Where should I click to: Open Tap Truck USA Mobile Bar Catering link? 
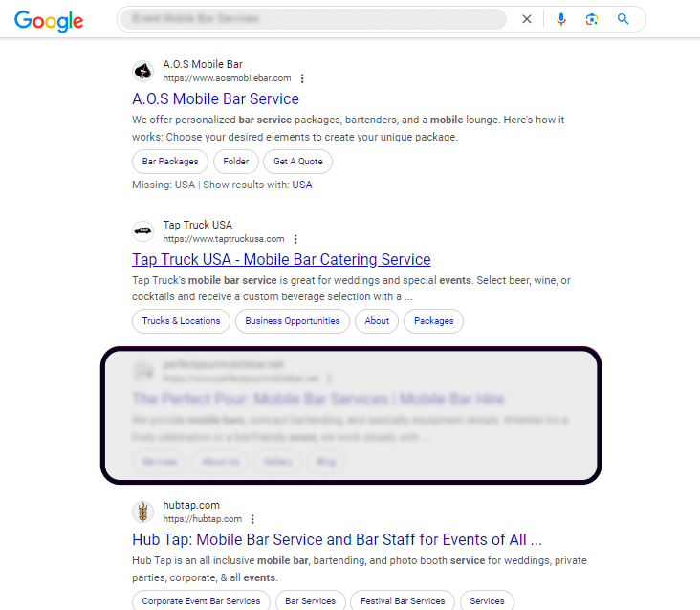tap(281, 260)
